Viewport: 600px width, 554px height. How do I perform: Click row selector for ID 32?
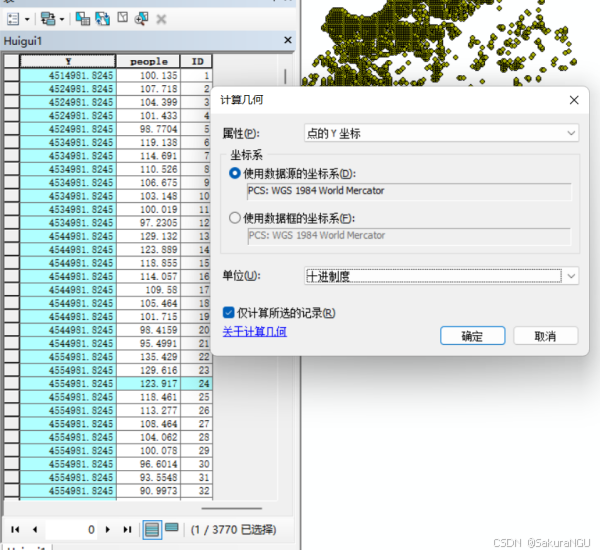click(x=12, y=490)
